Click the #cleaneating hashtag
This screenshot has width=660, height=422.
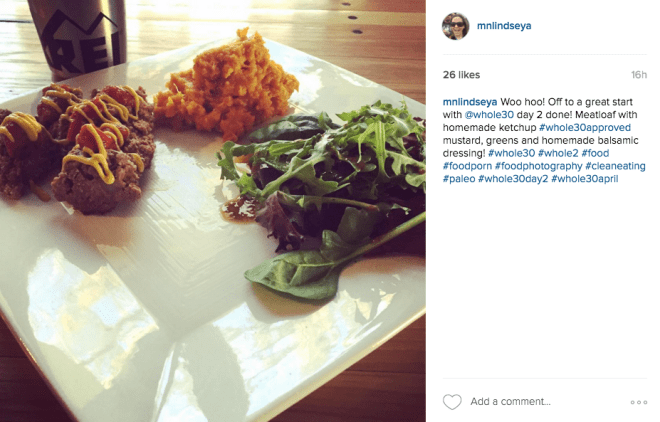click(x=616, y=167)
